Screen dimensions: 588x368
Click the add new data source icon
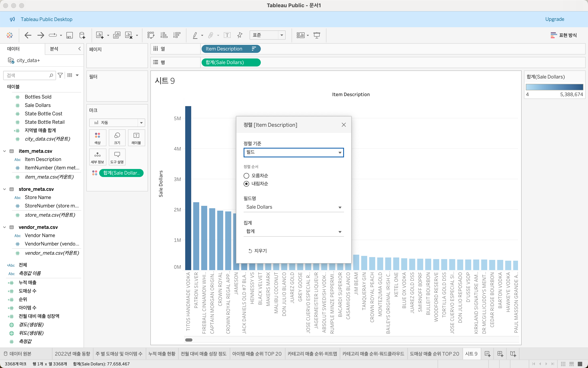point(82,35)
